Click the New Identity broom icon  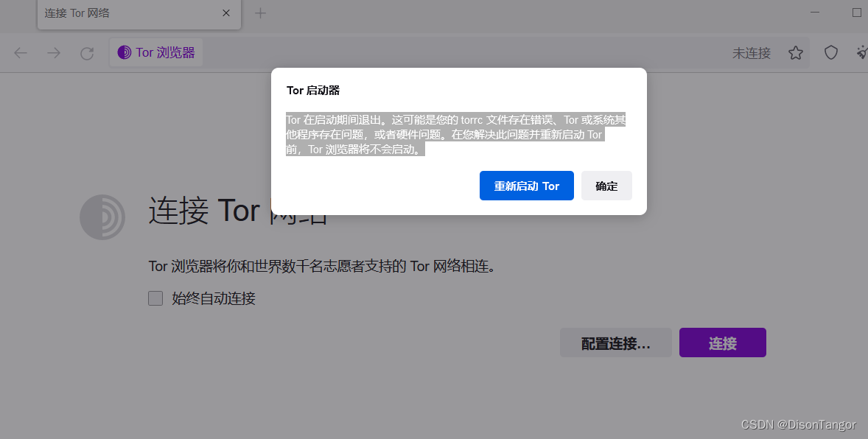point(861,52)
